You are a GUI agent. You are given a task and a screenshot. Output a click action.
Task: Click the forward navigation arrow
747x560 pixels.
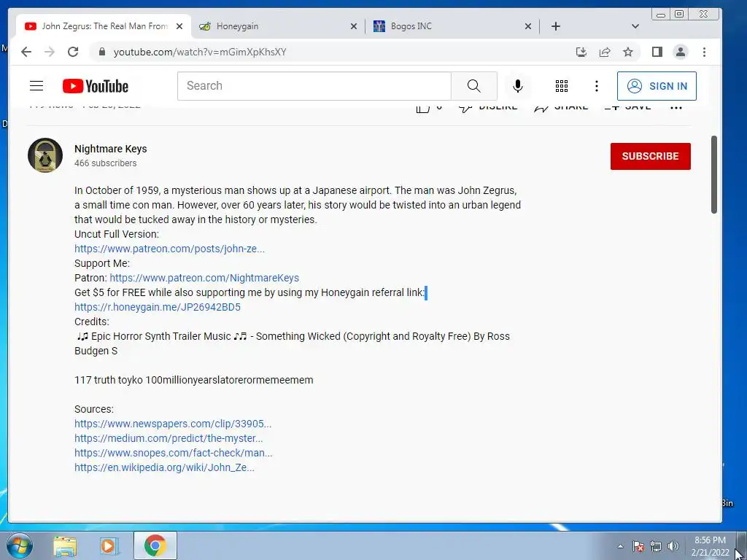click(x=50, y=52)
